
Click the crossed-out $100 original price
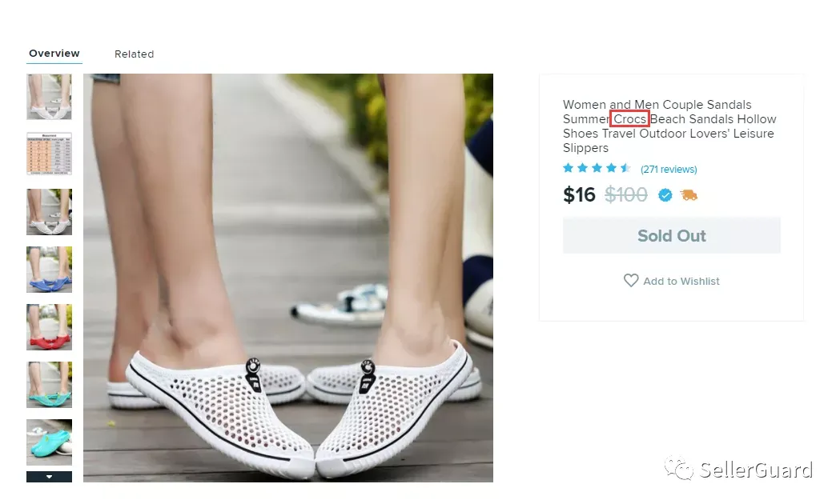(x=625, y=194)
